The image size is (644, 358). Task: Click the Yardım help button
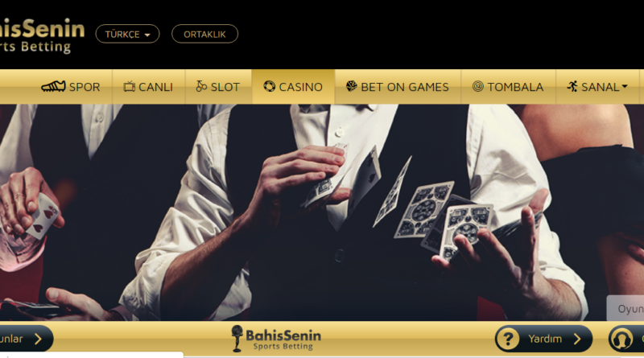(x=544, y=339)
